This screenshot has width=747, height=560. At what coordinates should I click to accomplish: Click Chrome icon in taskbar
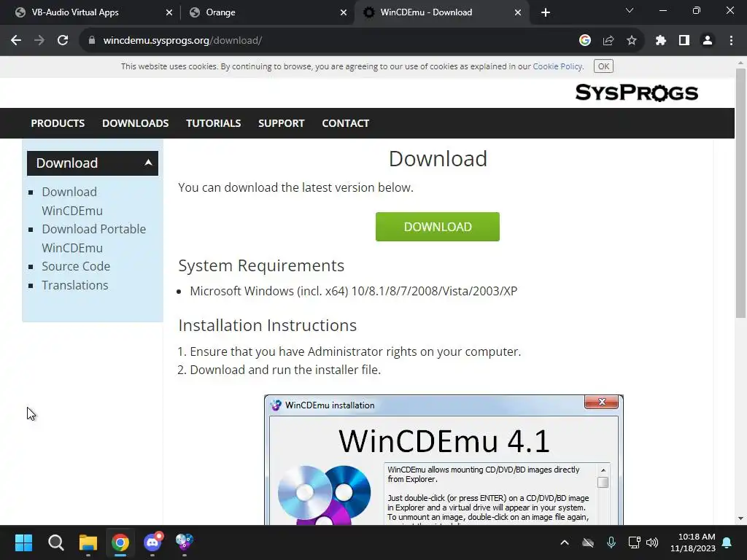tap(120, 542)
